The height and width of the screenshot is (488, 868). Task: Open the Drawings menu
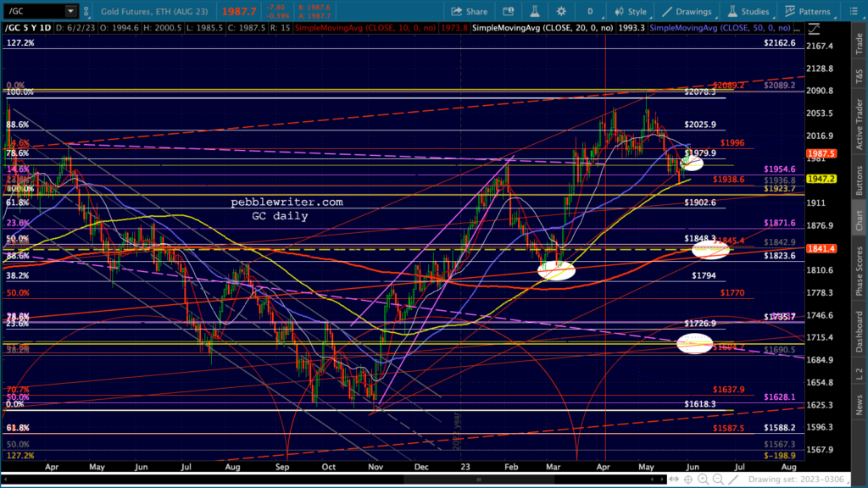click(687, 11)
